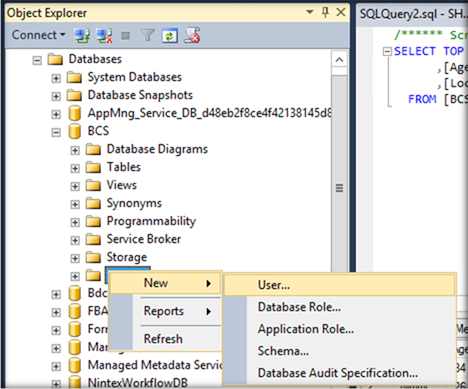Select the System Databases folder icon

pos(74,77)
